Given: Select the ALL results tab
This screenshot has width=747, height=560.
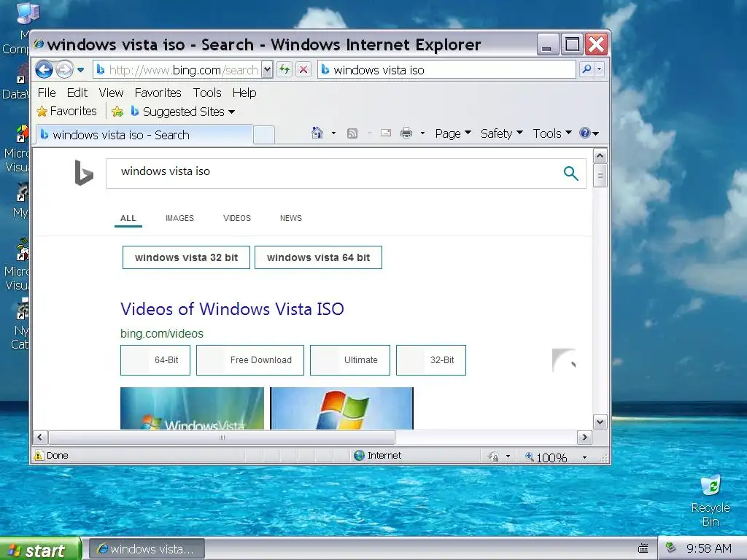Looking at the screenshot, I should click(x=128, y=218).
